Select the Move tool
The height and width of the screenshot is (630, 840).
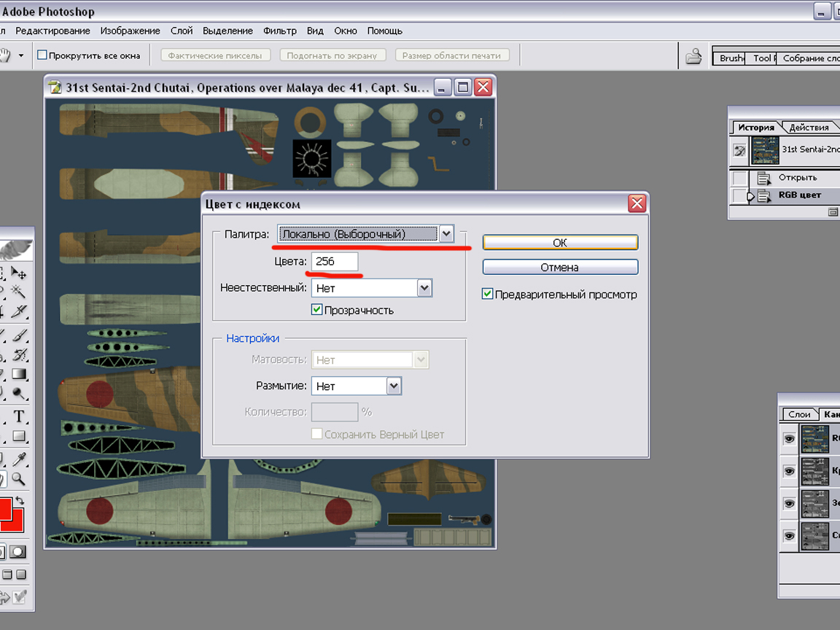[20, 274]
